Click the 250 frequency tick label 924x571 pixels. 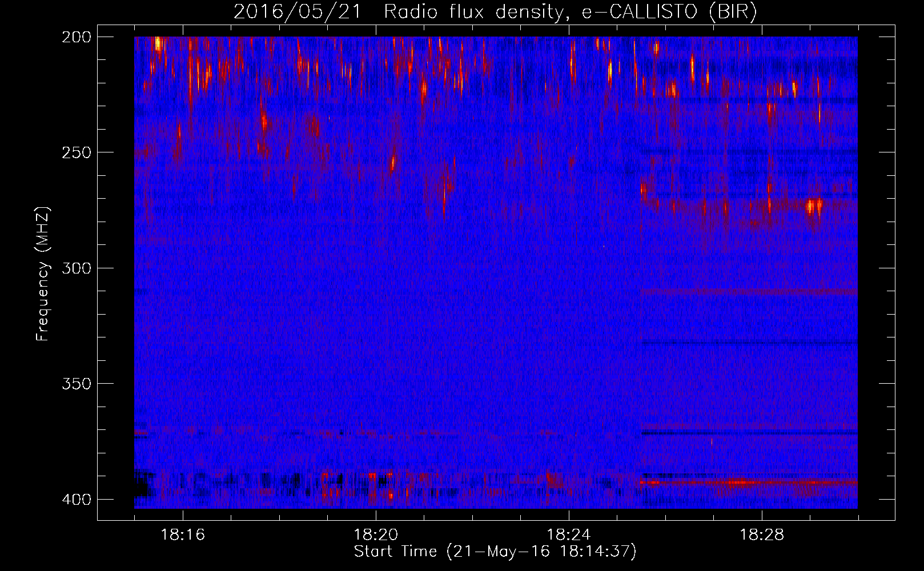[77, 152]
